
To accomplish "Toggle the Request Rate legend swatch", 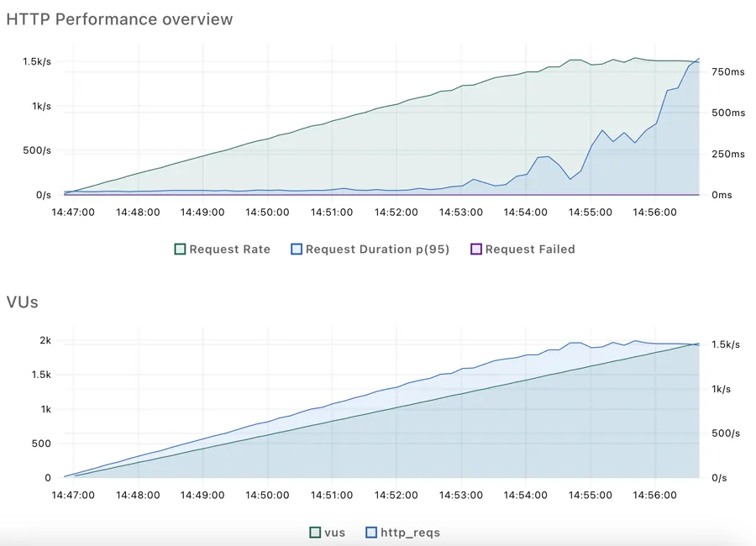I will point(180,249).
